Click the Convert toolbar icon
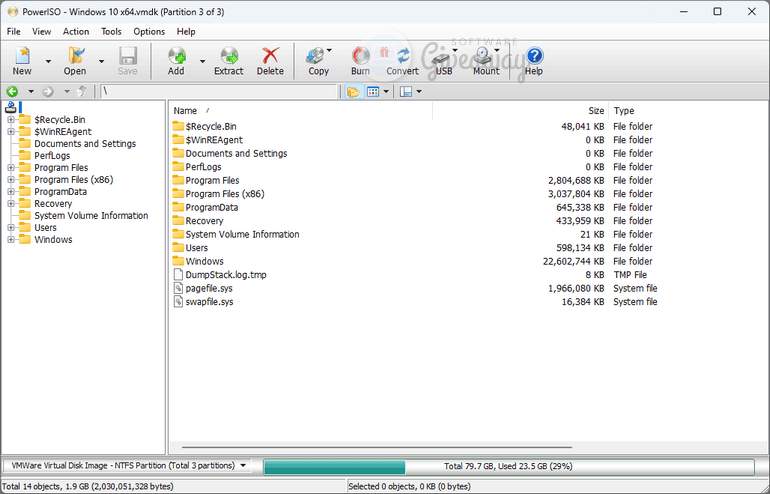770x494 pixels. pyautogui.click(x=403, y=57)
